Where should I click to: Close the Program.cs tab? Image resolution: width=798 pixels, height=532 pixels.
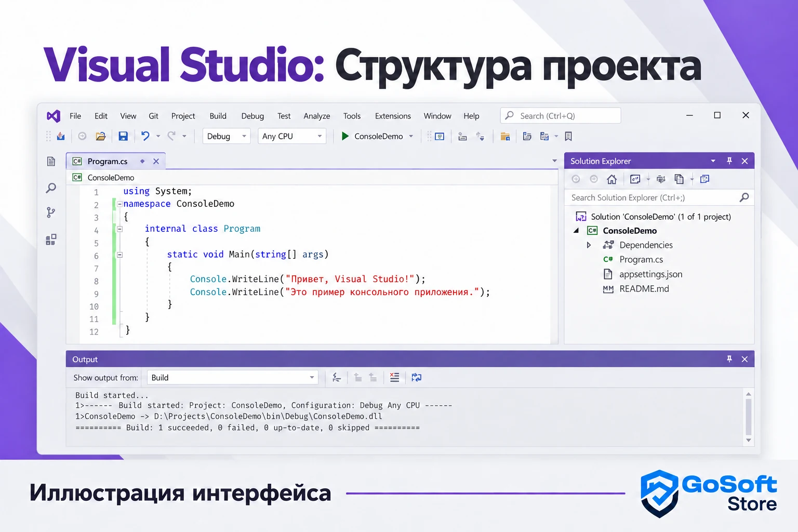156,161
